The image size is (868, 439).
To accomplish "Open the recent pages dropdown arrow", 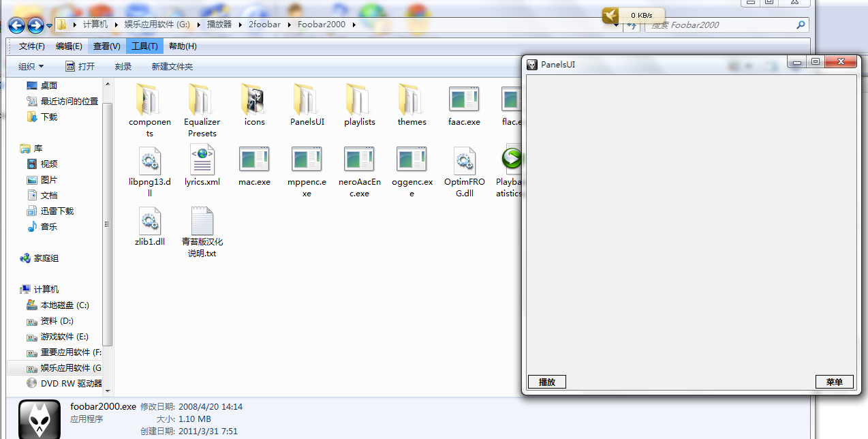I will (50, 26).
